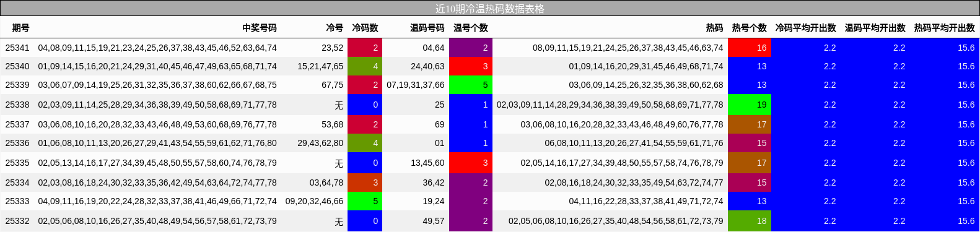The height and width of the screenshot is (232, 980).
Task: Click winning numbers cell of row 25336
Action: tap(157, 143)
